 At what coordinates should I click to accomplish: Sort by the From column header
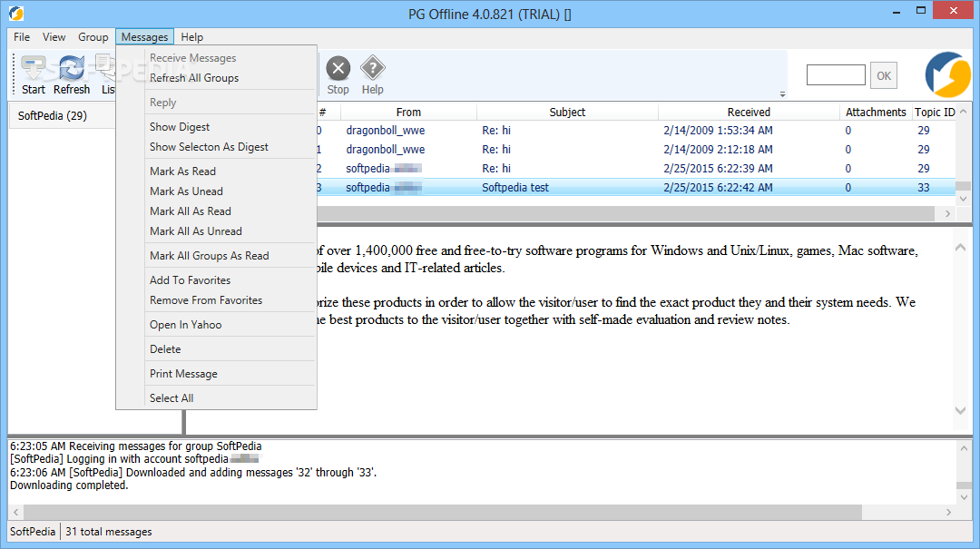pos(408,112)
